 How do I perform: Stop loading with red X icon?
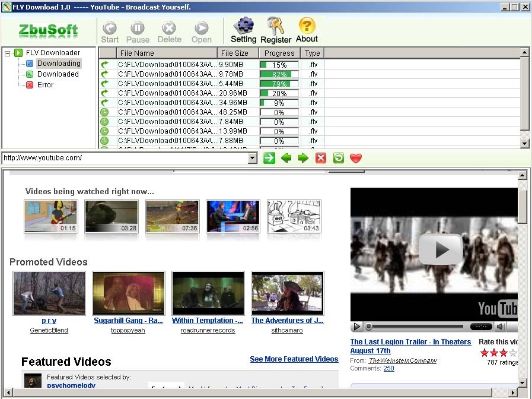click(x=321, y=158)
